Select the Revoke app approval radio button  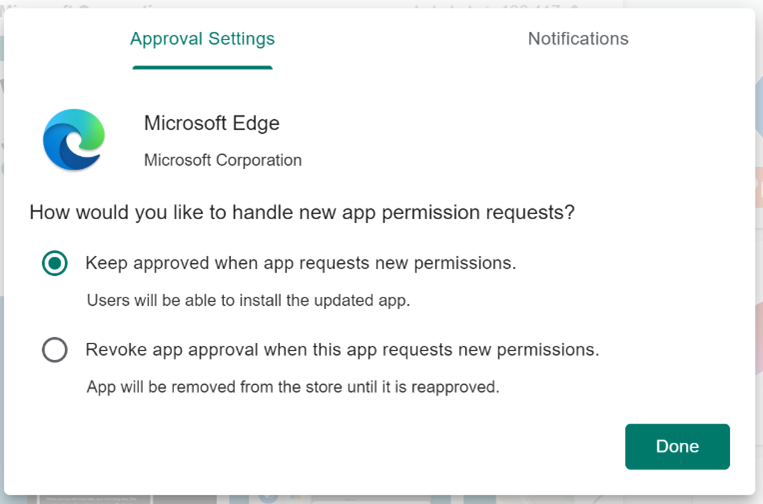(54, 350)
